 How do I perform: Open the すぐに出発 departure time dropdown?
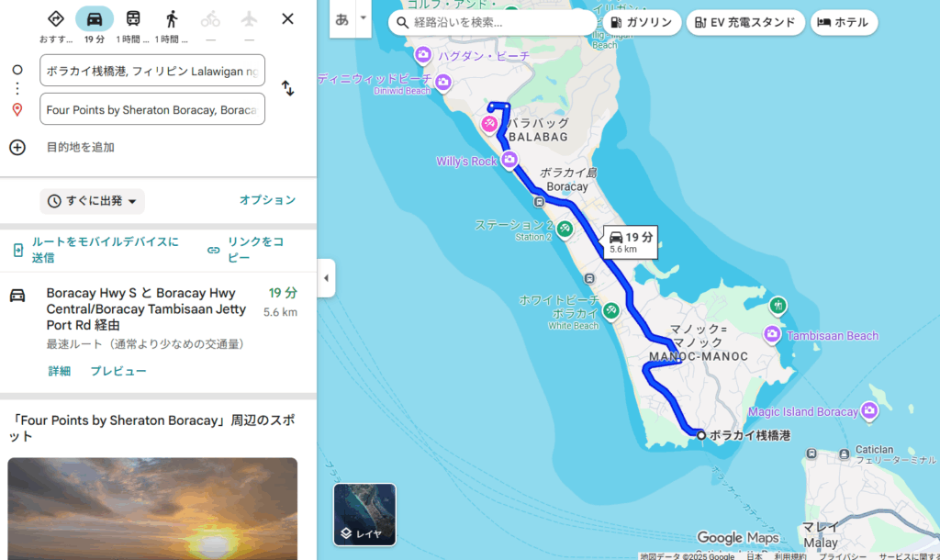pyautogui.click(x=93, y=201)
